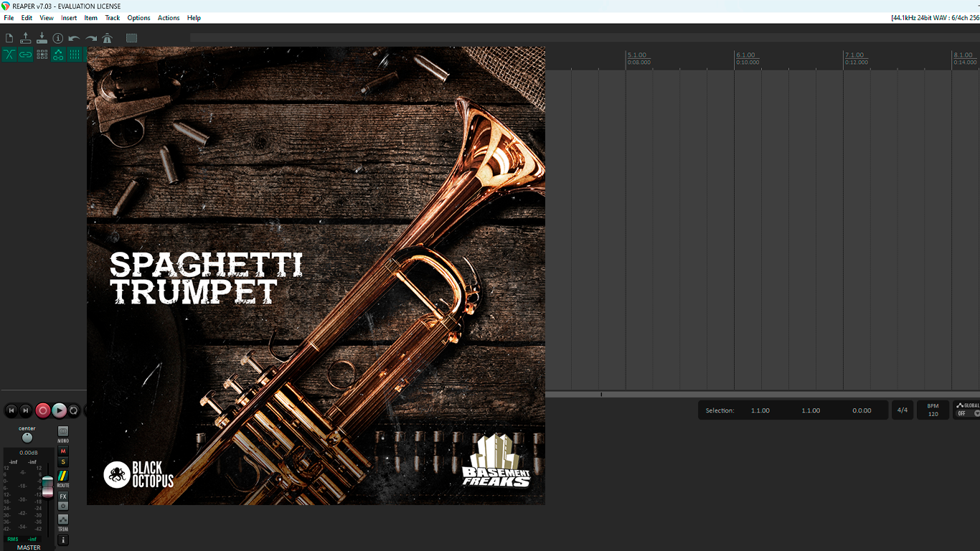This screenshot has width=980, height=551.
Task: Click the master pan knob
Action: click(27, 438)
